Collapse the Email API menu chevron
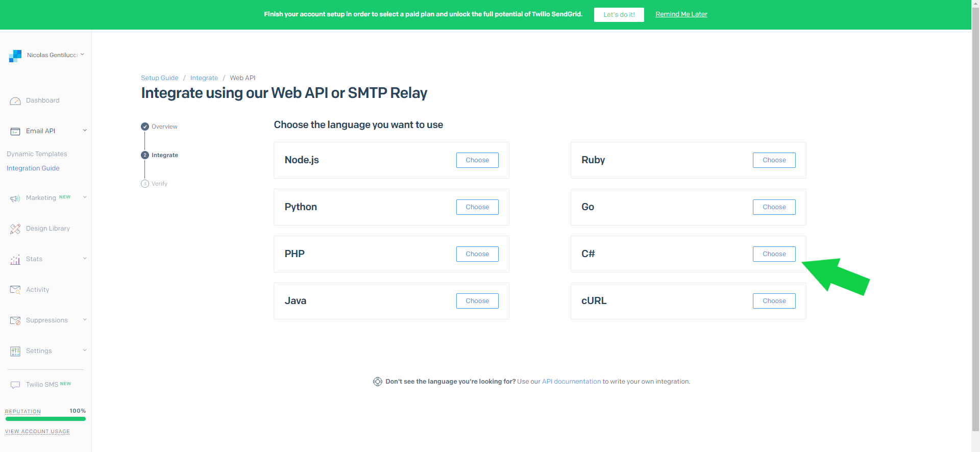 [85, 131]
